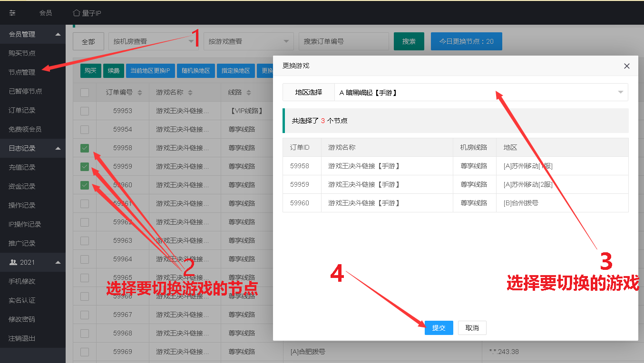
Task: Collapse 会员管理 section arrow
Action: (x=58, y=34)
